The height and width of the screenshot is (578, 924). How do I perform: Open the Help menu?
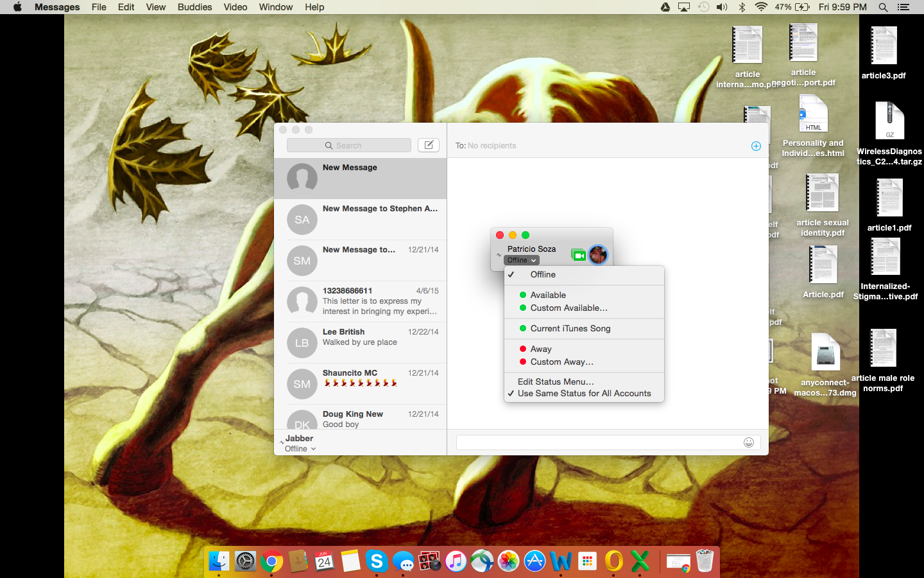(x=314, y=7)
